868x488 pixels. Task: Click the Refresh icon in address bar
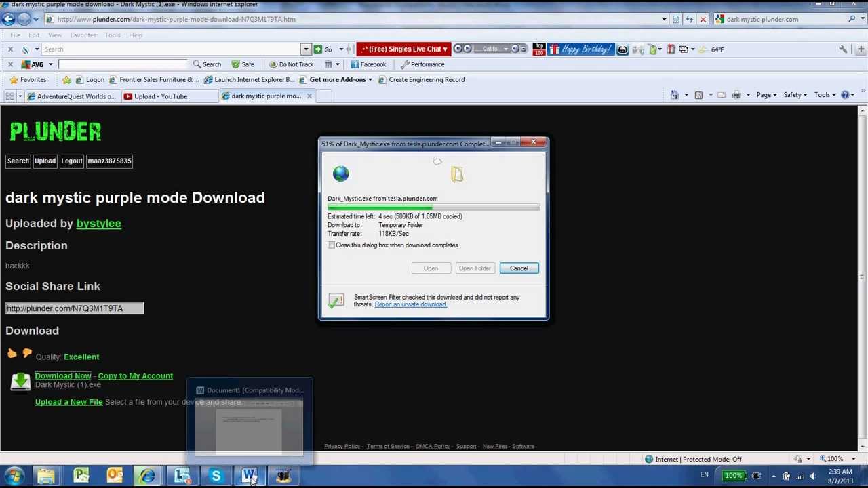(x=690, y=19)
